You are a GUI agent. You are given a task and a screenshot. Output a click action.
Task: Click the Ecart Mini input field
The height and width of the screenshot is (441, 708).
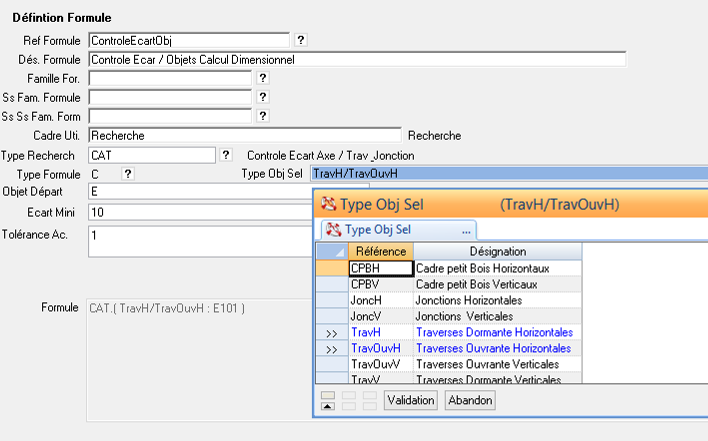(200, 212)
